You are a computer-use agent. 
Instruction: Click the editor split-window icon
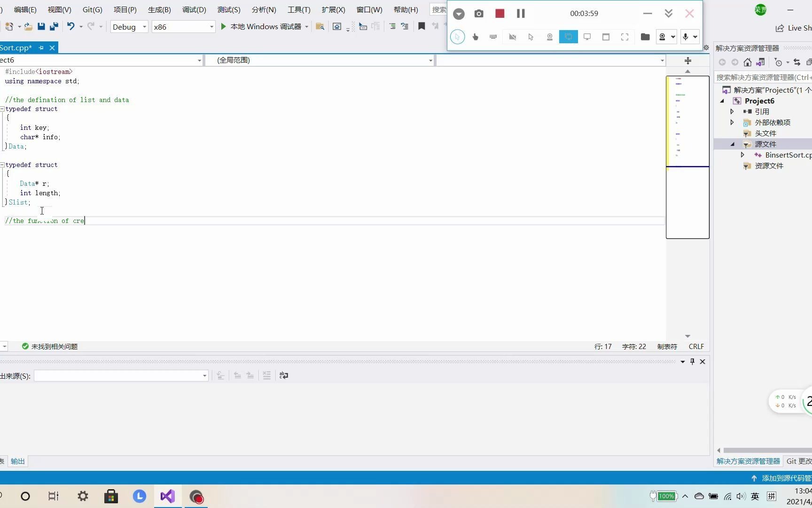click(x=687, y=61)
